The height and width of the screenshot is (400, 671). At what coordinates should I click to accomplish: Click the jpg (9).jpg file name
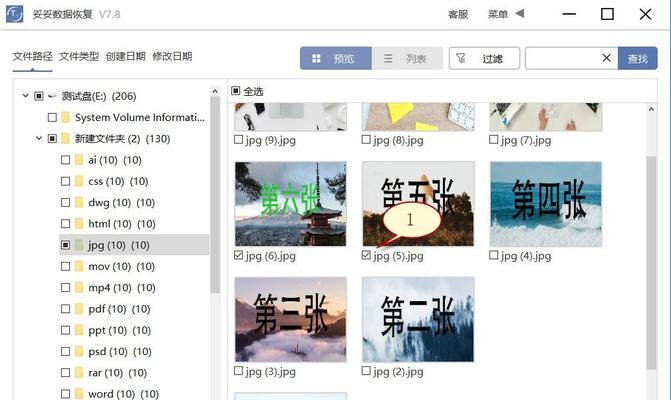pos(270,140)
